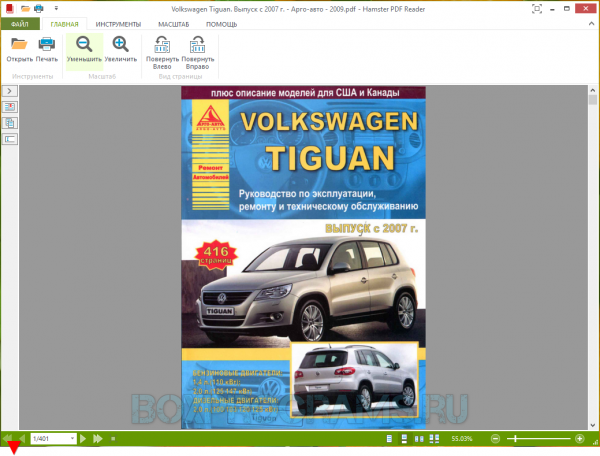Switch to the ГЛАВНАЯ tab
Screen dimensions: 600x456
point(64,24)
